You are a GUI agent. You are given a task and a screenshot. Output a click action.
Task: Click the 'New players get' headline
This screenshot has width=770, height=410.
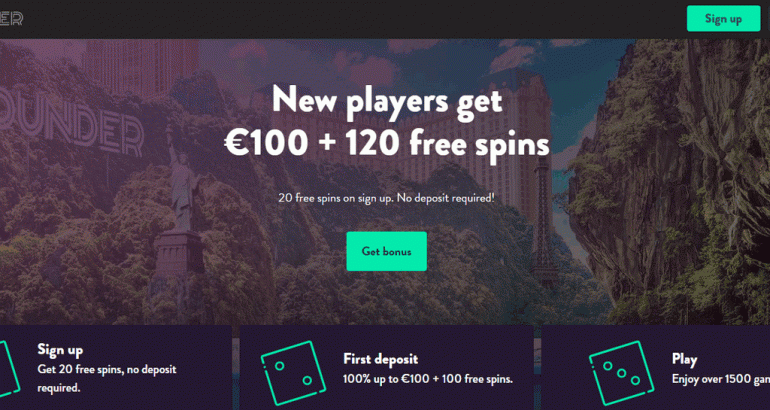387,102
